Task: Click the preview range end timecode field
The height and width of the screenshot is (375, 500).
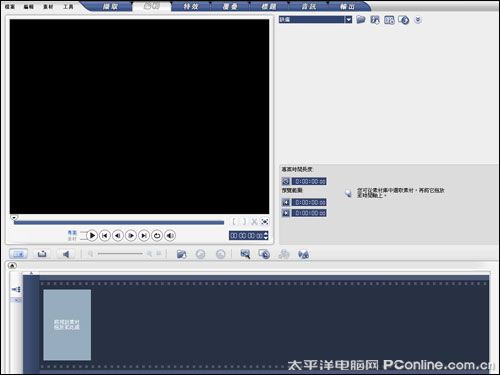Action: click(x=310, y=213)
